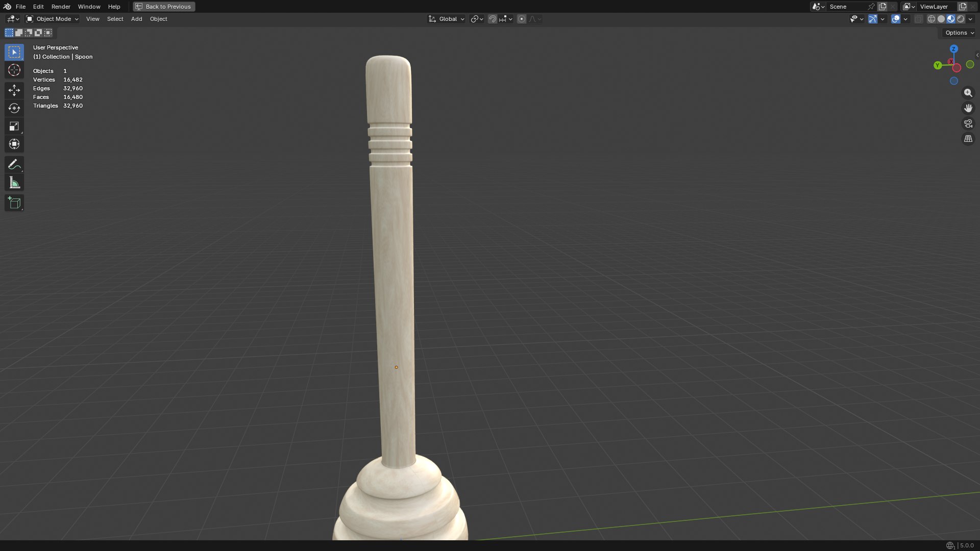The height and width of the screenshot is (551, 980).
Task: Click the Z axis on navigation gizmo
Action: (953, 49)
